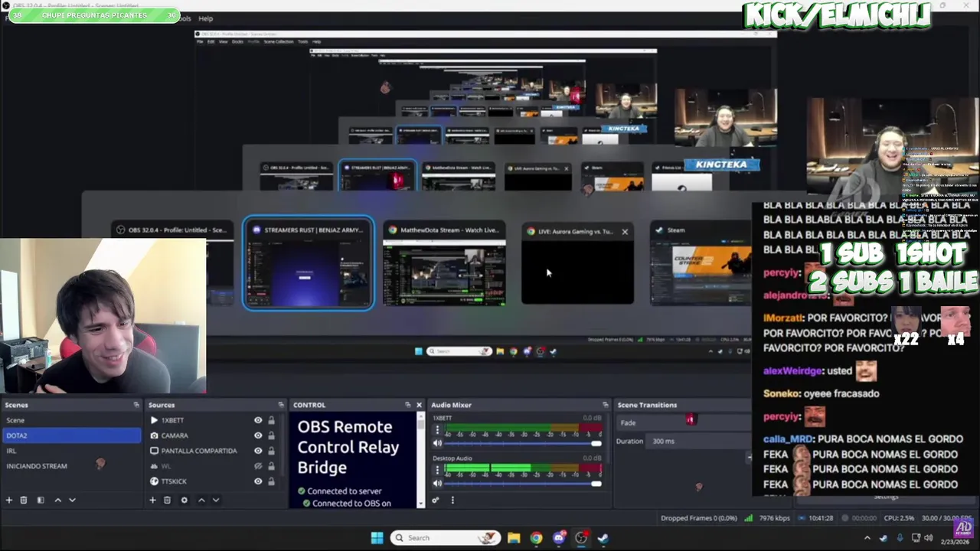Viewport: 980px width, 551px height.
Task: Open advanced audio properties gear in mixer
Action: click(436, 500)
